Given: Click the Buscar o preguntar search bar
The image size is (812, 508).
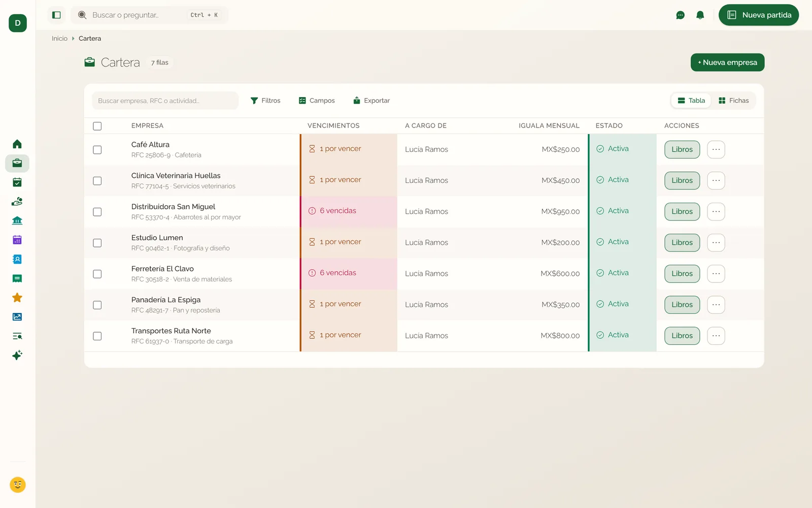Looking at the screenshot, I should 150,15.
